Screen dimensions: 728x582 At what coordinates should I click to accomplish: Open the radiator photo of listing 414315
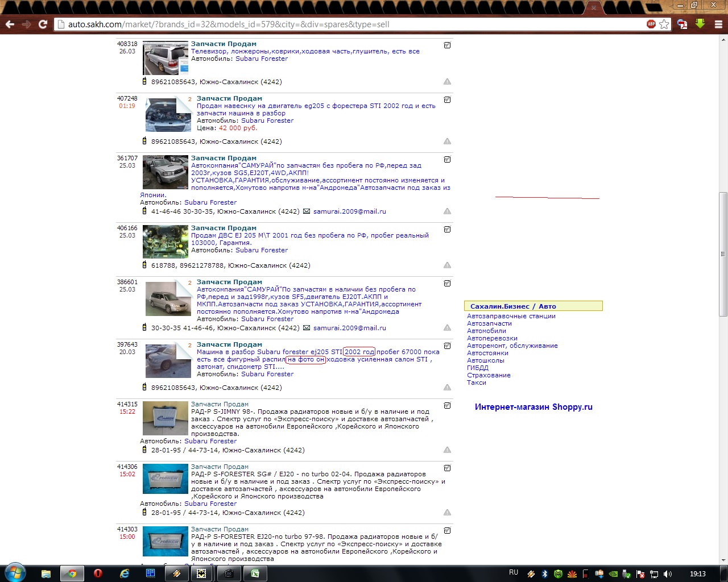(165, 419)
